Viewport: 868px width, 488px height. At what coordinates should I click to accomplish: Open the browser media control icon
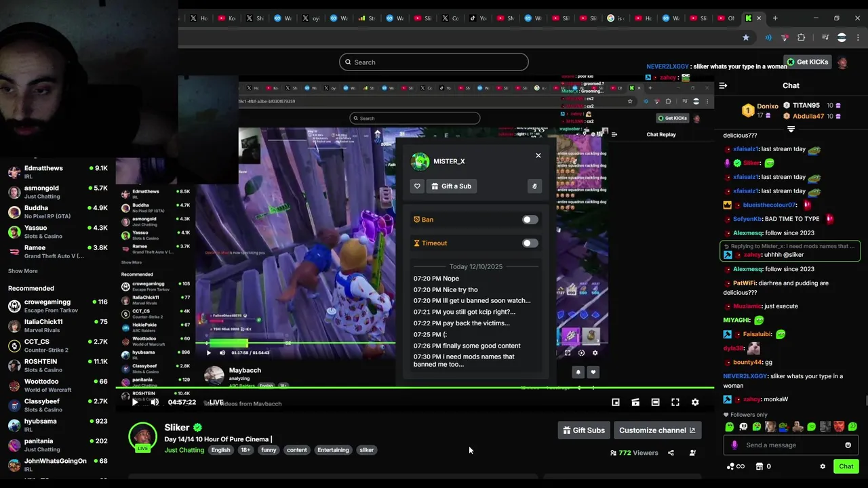point(825,38)
